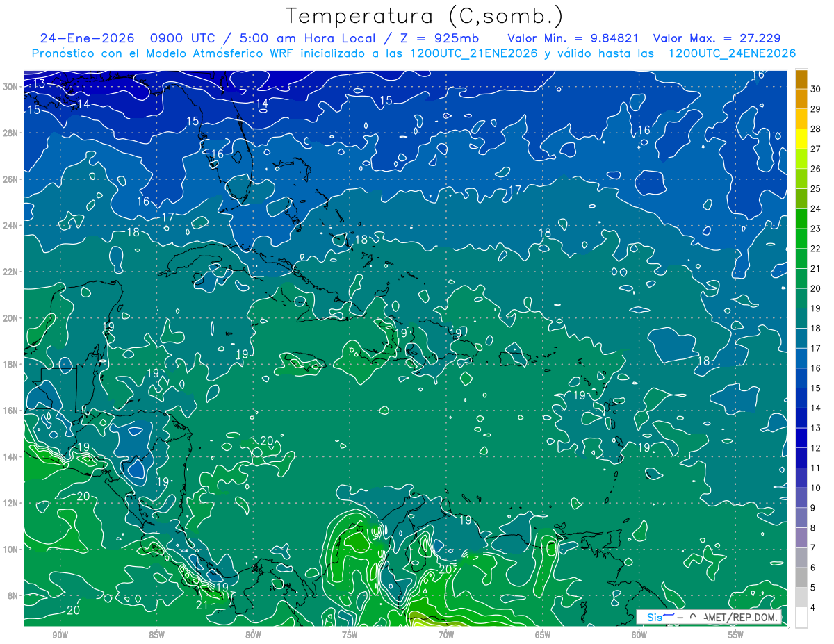This screenshot has height=644, width=834.
Task: Click the "55W" longitude axis label
Action: pyautogui.click(x=736, y=635)
